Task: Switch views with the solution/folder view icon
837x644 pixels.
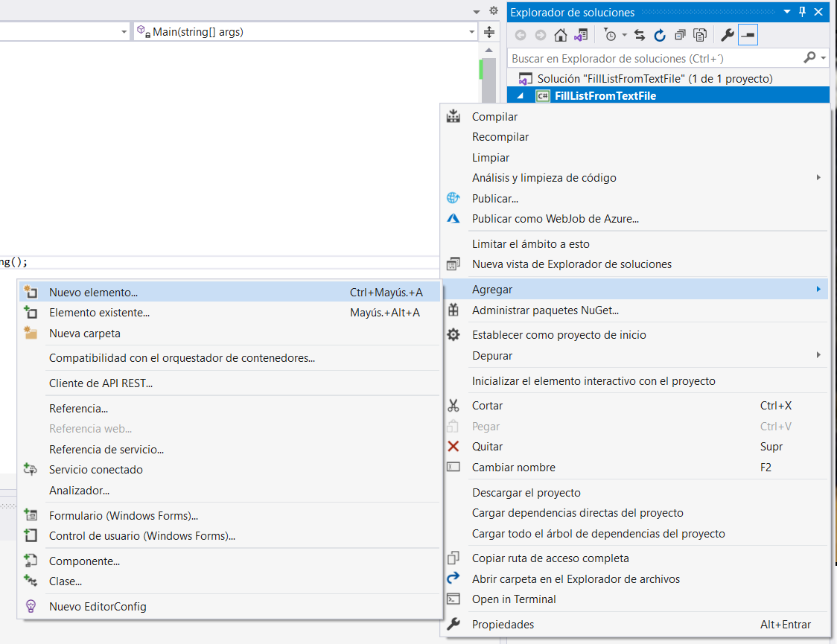Action: (x=581, y=35)
